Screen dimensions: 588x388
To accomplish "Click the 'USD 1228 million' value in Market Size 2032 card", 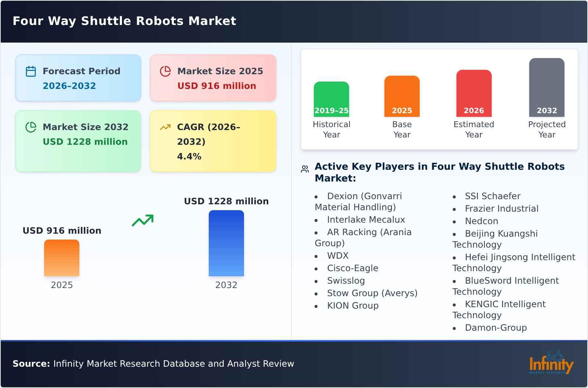I will pos(85,142).
